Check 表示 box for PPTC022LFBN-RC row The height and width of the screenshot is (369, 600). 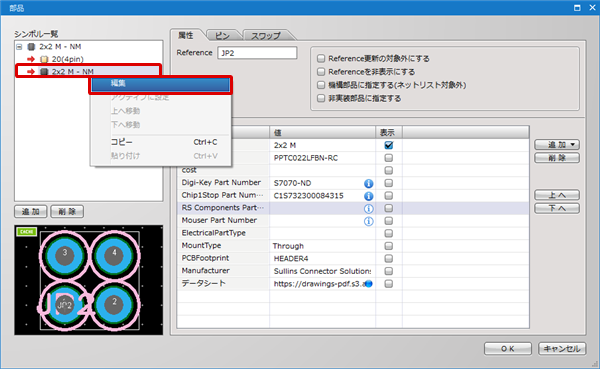(x=388, y=158)
